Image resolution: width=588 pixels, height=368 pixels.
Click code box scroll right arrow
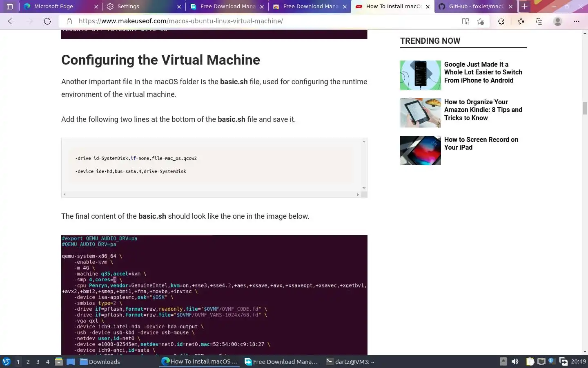pos(358,195)
